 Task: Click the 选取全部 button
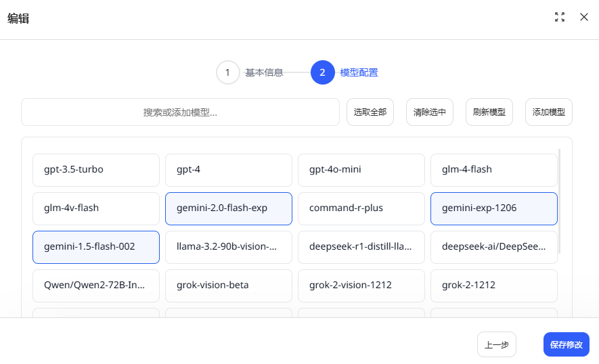[x=370, y=112]
